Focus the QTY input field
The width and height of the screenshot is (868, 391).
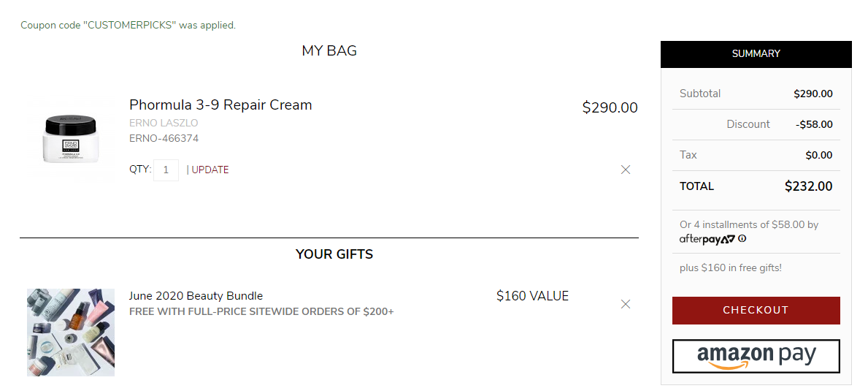(x=166, y=170)
